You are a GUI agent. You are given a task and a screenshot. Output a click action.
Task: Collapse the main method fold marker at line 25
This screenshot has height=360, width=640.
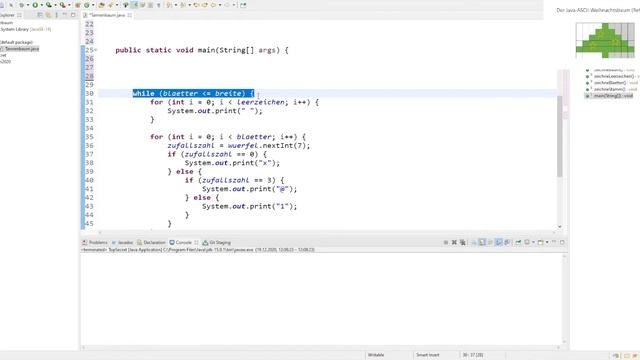(96, 50)
